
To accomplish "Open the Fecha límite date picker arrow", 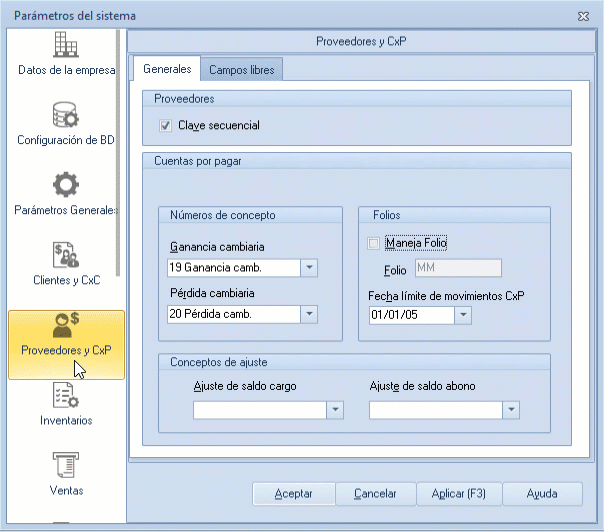I will point(463,315).
